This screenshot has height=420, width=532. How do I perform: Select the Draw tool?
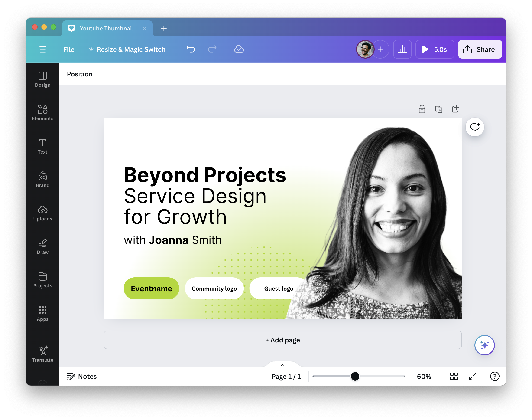click(42, 246)
